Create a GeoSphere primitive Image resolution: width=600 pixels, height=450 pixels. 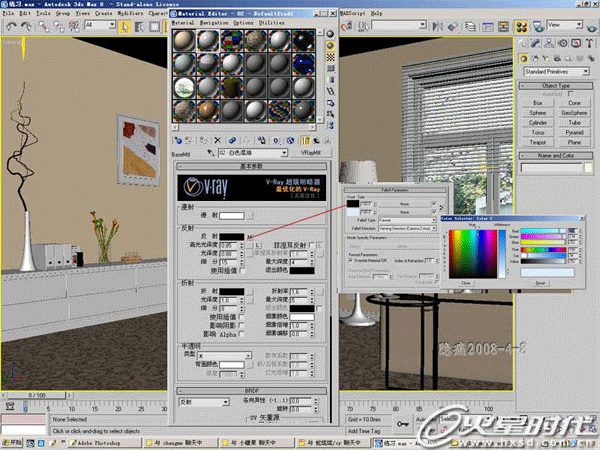click(574, 113)
